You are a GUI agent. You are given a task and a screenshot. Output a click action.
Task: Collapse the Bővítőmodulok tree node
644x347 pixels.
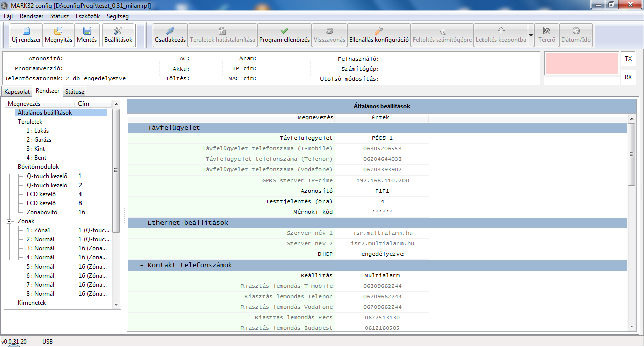pos(9,167)
